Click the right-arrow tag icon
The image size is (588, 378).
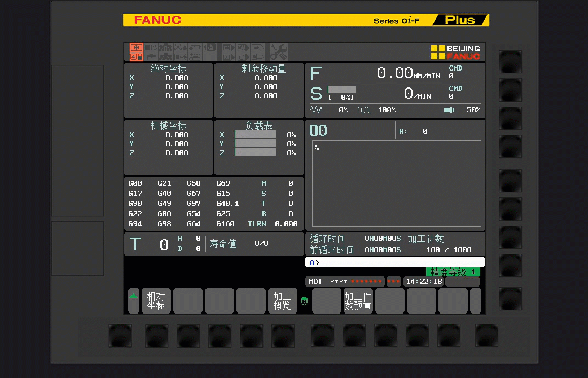point(258,47)
